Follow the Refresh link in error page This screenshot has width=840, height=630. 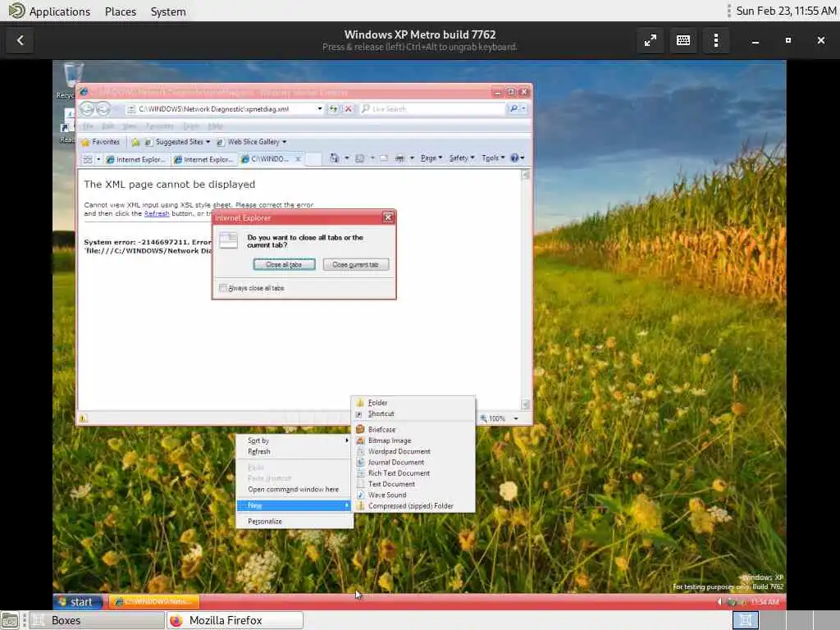click(157, 213)
